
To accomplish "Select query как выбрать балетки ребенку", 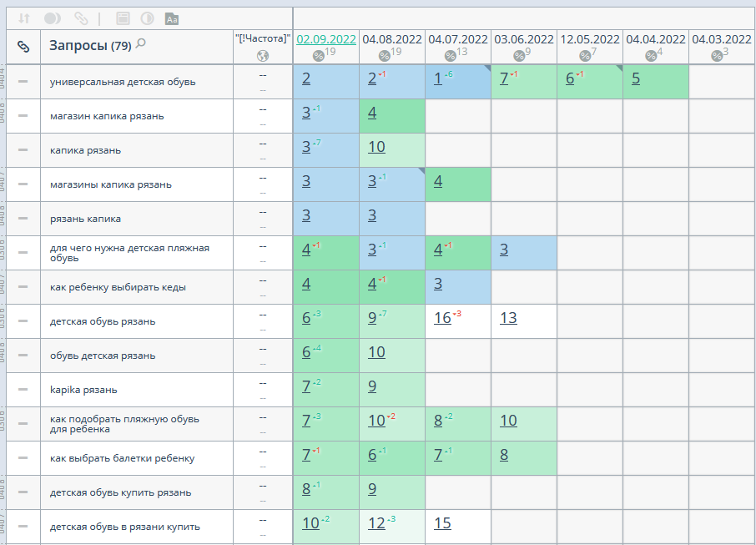I will 122,459.
